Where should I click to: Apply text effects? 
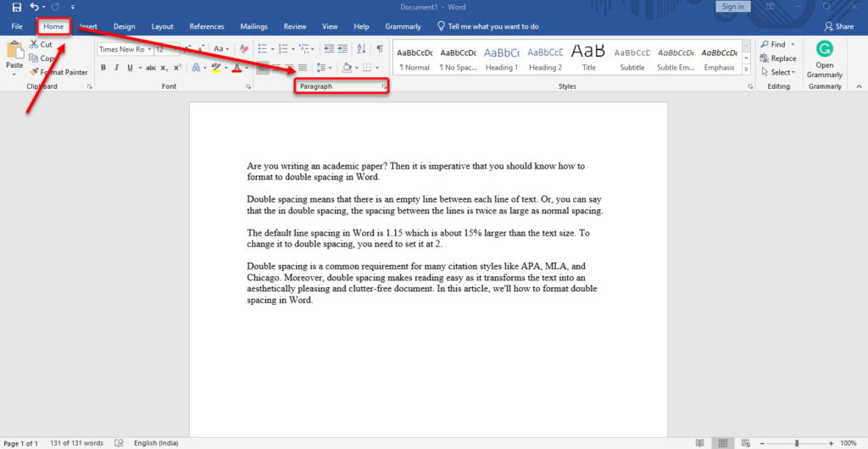(x=196, y=68)
